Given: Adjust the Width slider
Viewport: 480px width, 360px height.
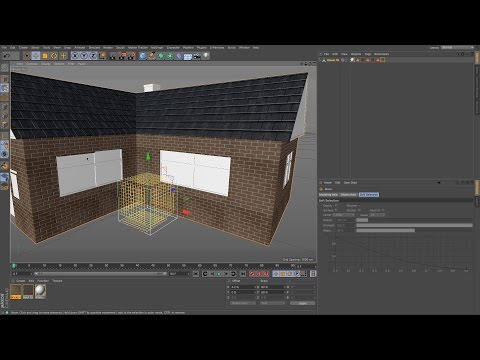Looking at the screenshot, I should pos(414,230).
